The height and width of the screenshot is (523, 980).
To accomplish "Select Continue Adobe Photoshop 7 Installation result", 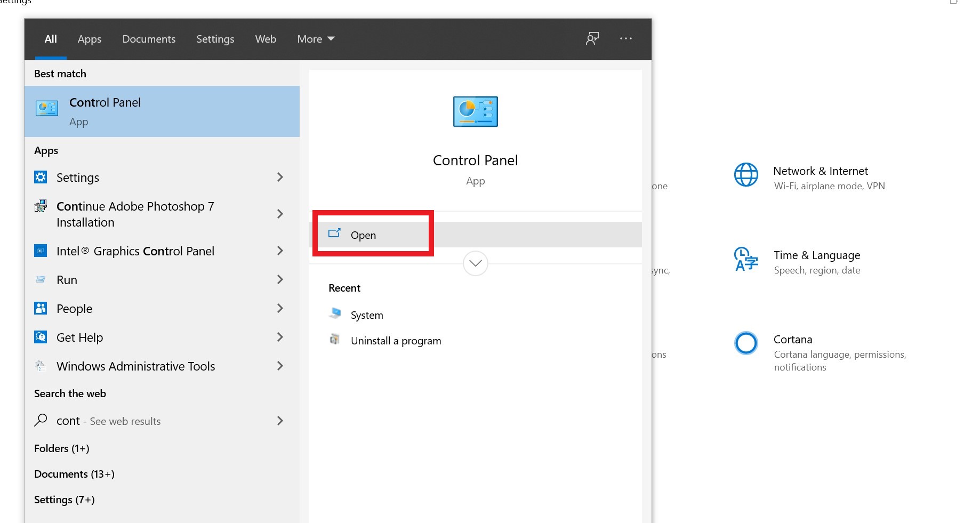I will 162,214.
